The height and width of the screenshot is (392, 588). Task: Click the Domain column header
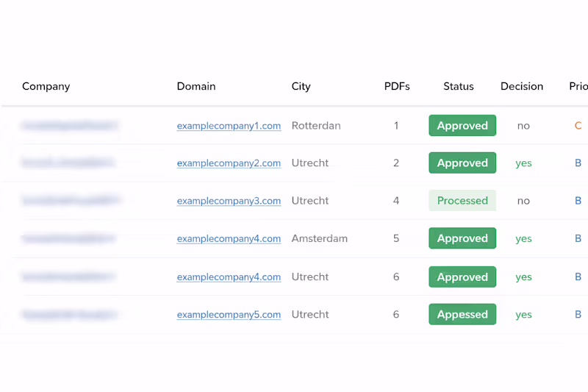tap(196, 86)
